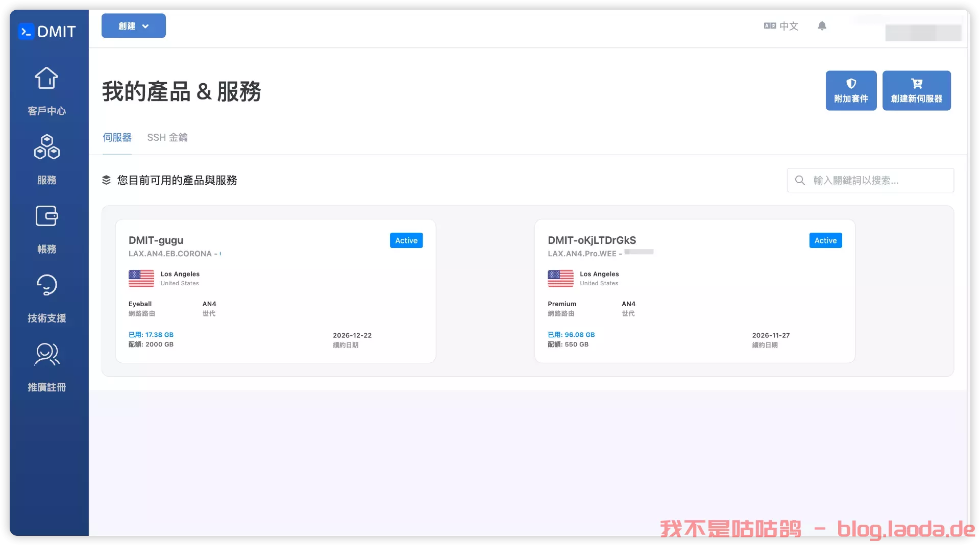
Task: Click the DMIT terminal logo icon
Action: [x=27, y=31]
